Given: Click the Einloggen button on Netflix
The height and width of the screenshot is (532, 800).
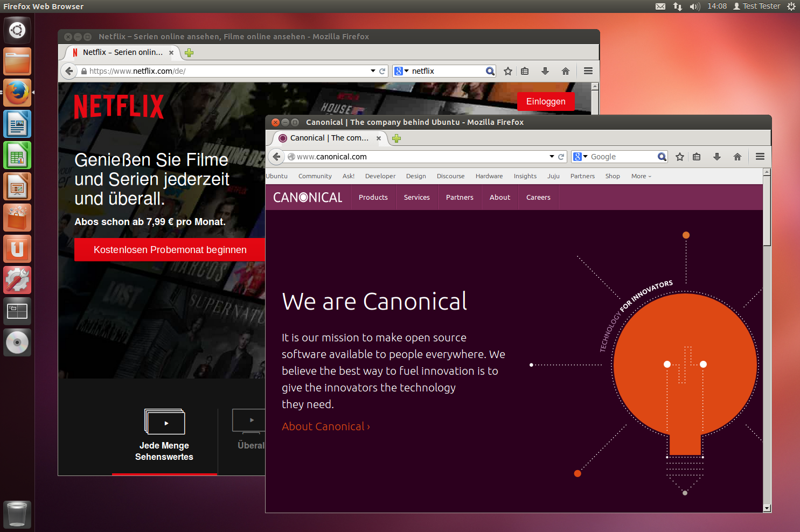Looking at the screenshot, I should tap(546, 102).
